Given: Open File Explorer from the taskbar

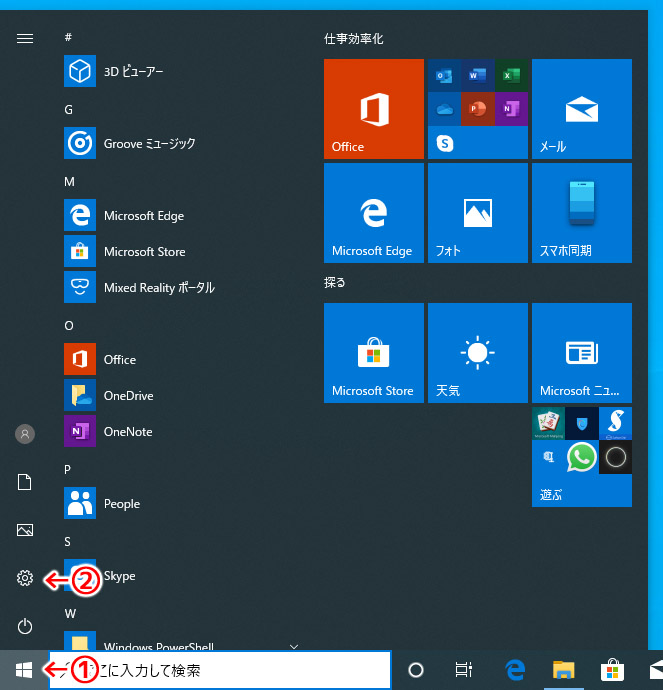Looking at the screenshot, I should pos(564,670).
